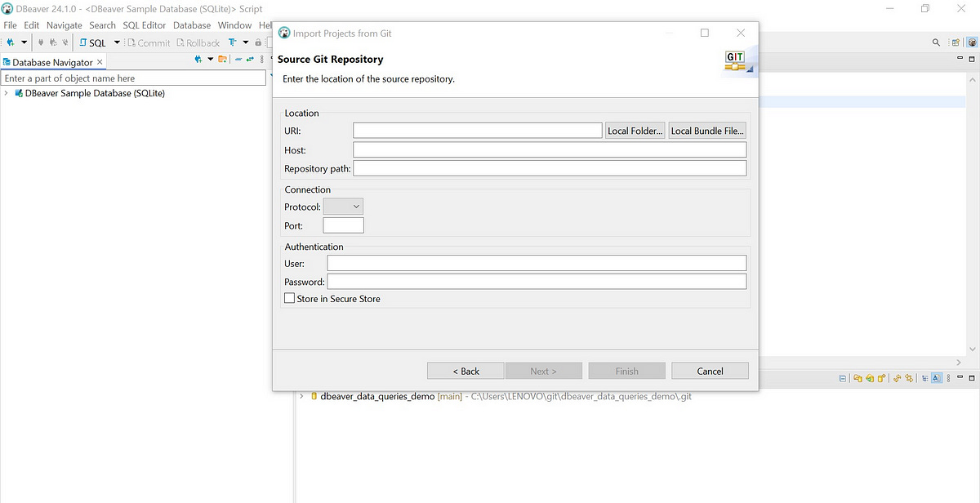
Task: Click the padlock icon in main toolbar
Action: pos(258,42)
